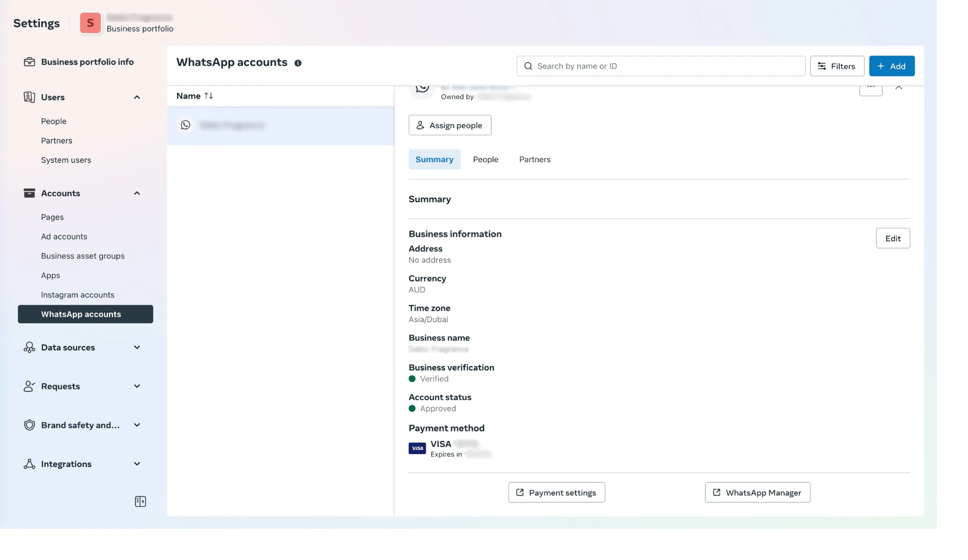
Task: Sort the list by Name
Action: tap(195, 96)
